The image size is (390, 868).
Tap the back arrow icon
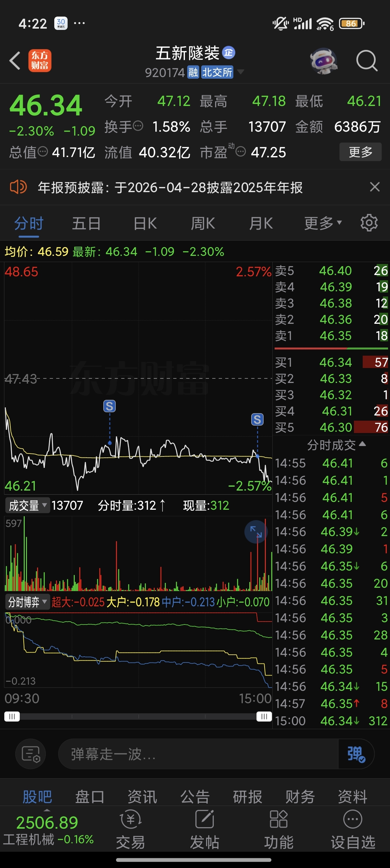pos(15,61)
